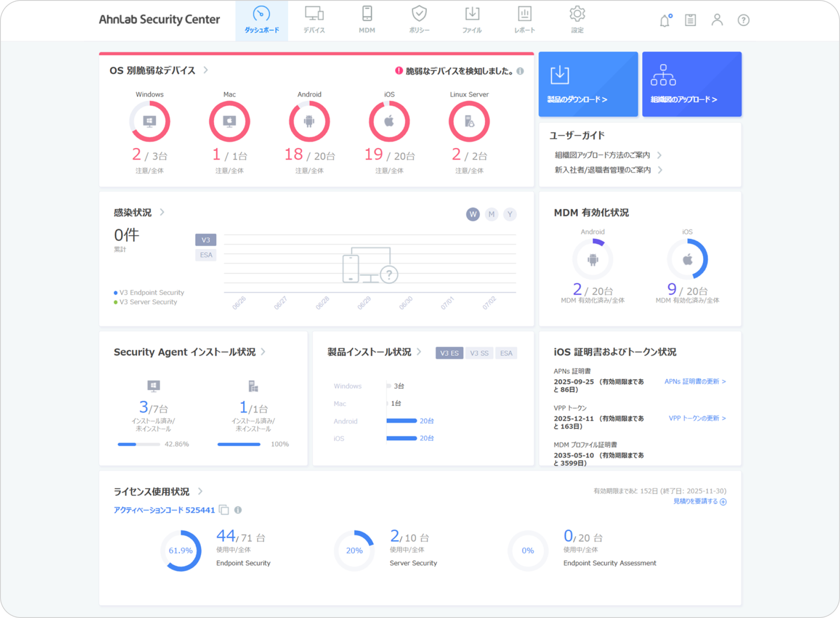Switch infection chart to monthly M view
Screen dimensions: 840x618
(x=491, y=214)
